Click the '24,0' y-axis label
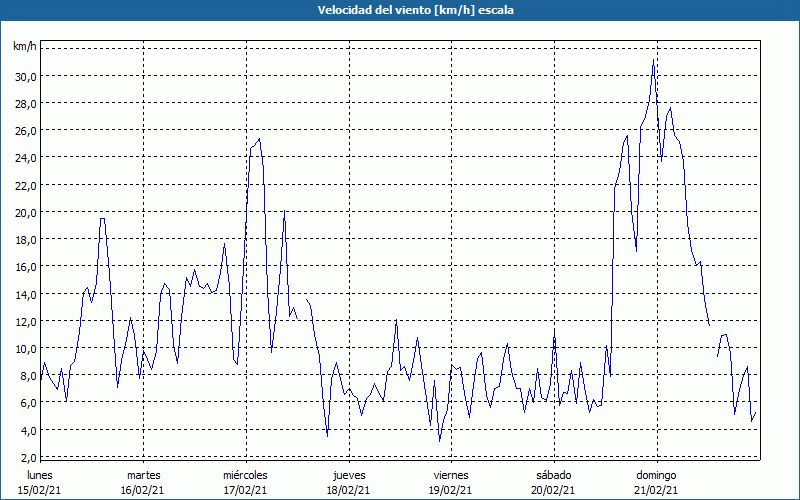800x500 pixels. point(26,158)
